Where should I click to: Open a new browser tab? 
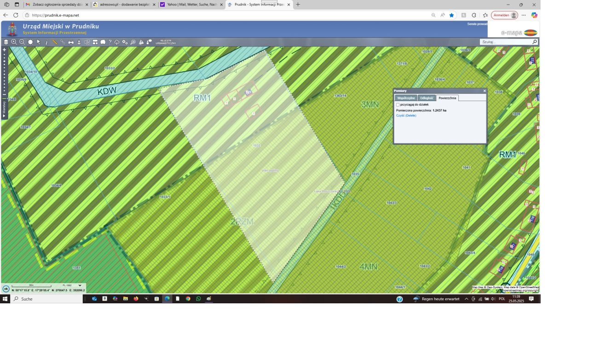click(x=298, y=5)
